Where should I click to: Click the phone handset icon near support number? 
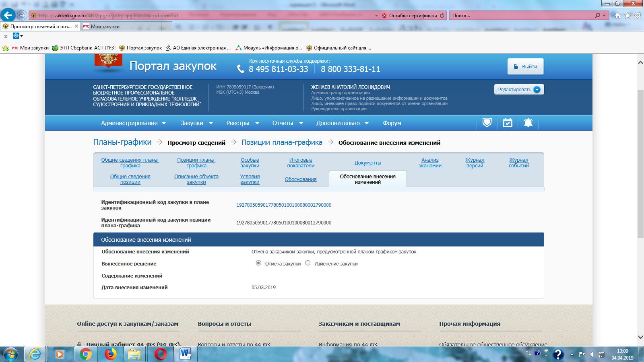coord(241,69)
